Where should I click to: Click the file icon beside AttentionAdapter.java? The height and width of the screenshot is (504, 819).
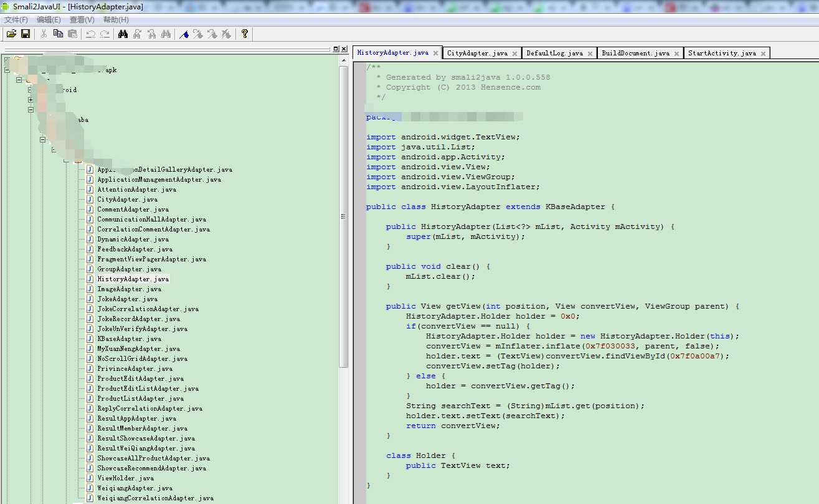coord(90,189)
